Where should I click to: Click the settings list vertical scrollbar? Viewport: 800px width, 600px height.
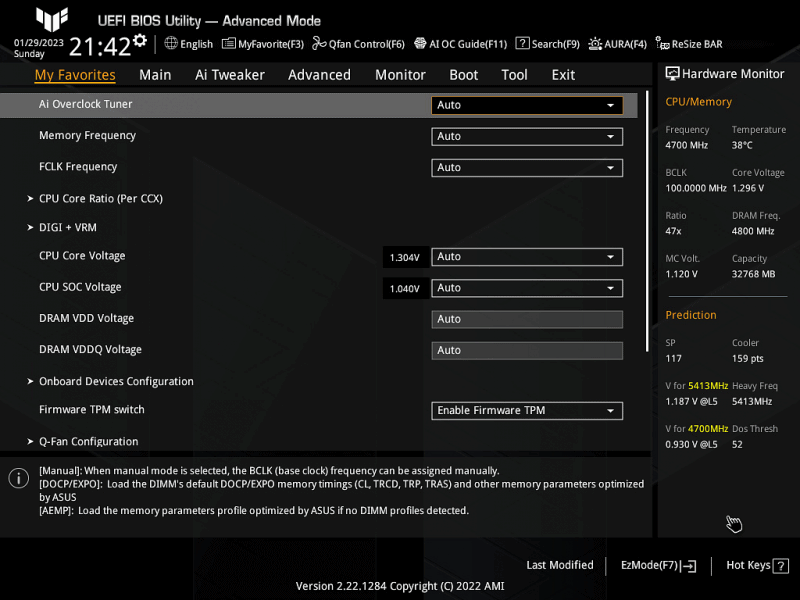[x=647, y=221]
